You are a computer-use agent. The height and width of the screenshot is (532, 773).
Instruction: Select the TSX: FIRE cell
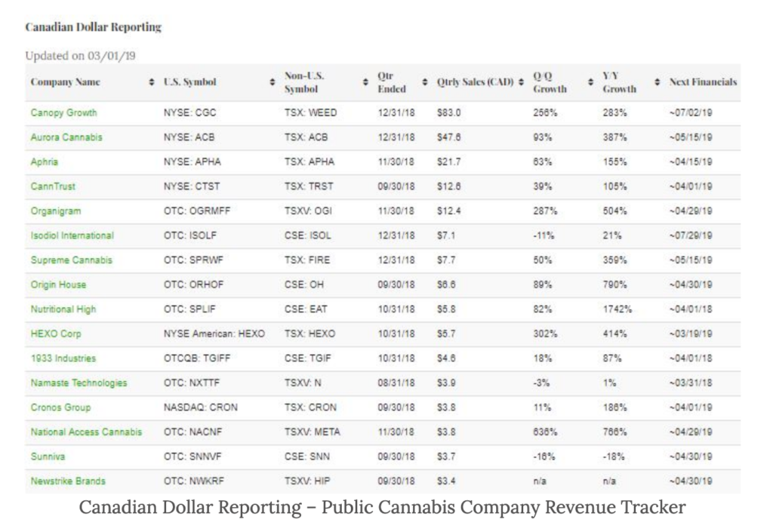click(x=307, y=260)
